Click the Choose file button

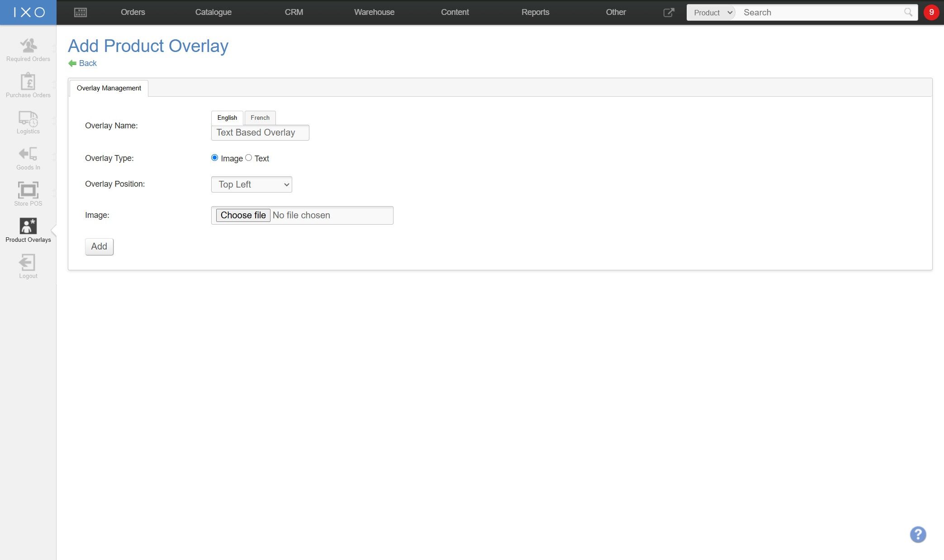pyautogui.click(x=243, y=215)
